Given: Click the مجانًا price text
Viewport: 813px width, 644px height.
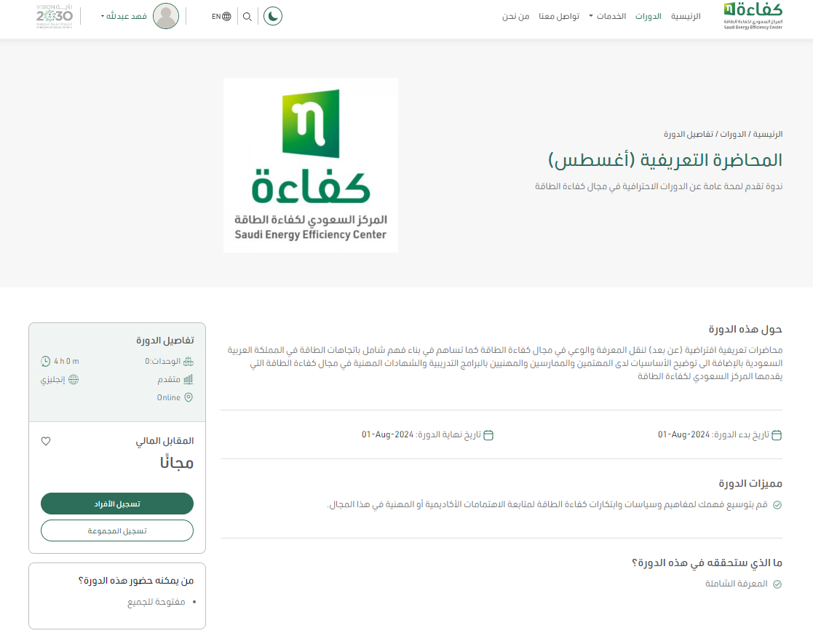Looking at the screenshot, I should pos(177,462).
